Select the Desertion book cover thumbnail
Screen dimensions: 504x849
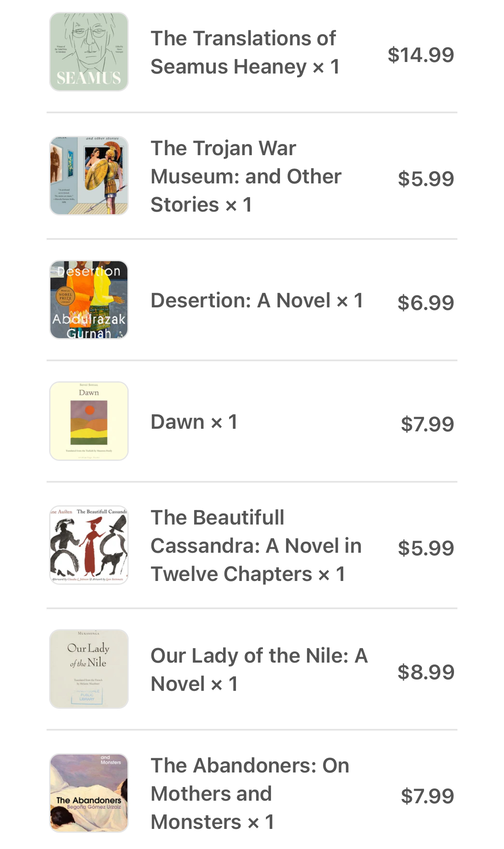click(89, 300)
